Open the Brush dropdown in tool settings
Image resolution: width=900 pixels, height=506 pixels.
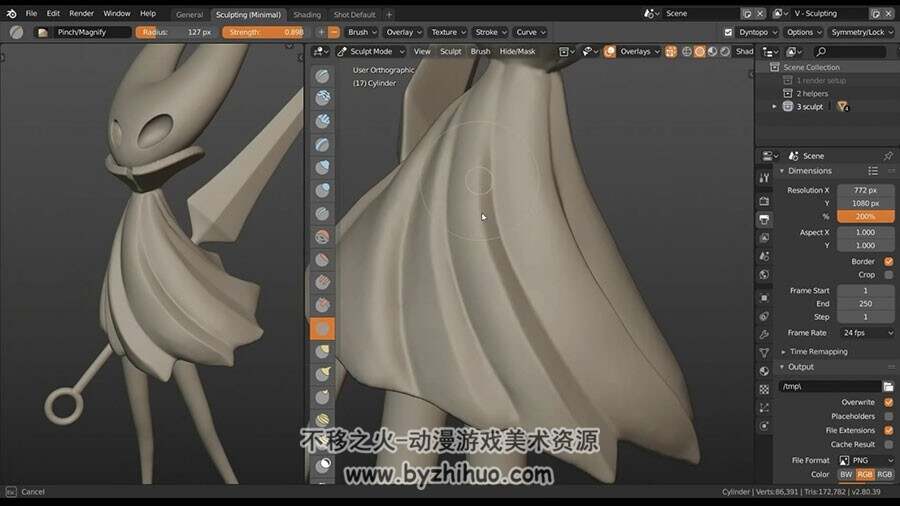[x=362, y=32]
